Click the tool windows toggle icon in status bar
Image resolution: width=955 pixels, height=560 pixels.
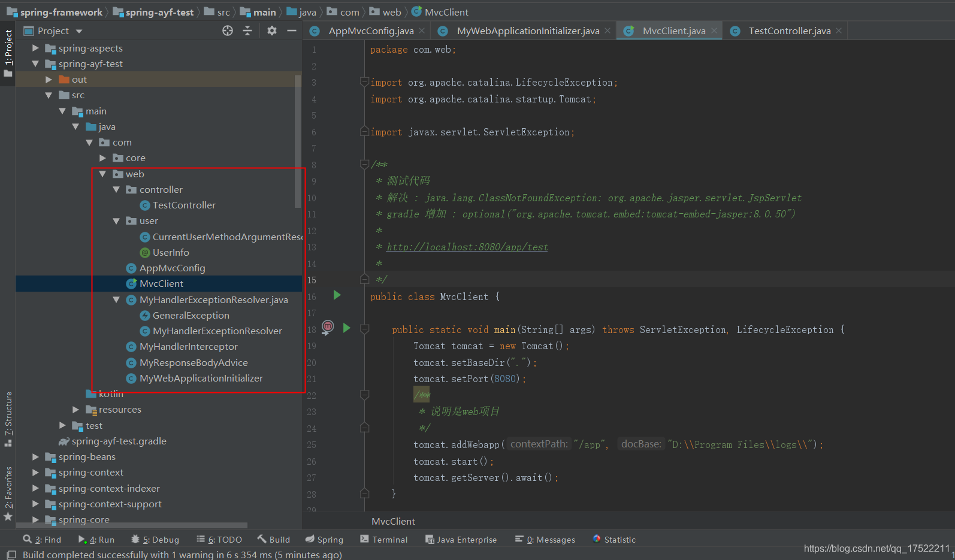coord(11,555)
